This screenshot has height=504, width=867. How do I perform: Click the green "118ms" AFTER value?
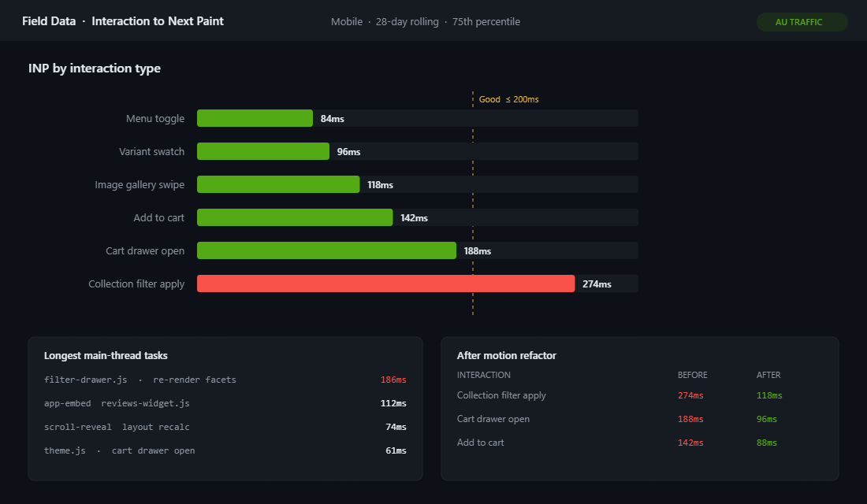point(769,395)
